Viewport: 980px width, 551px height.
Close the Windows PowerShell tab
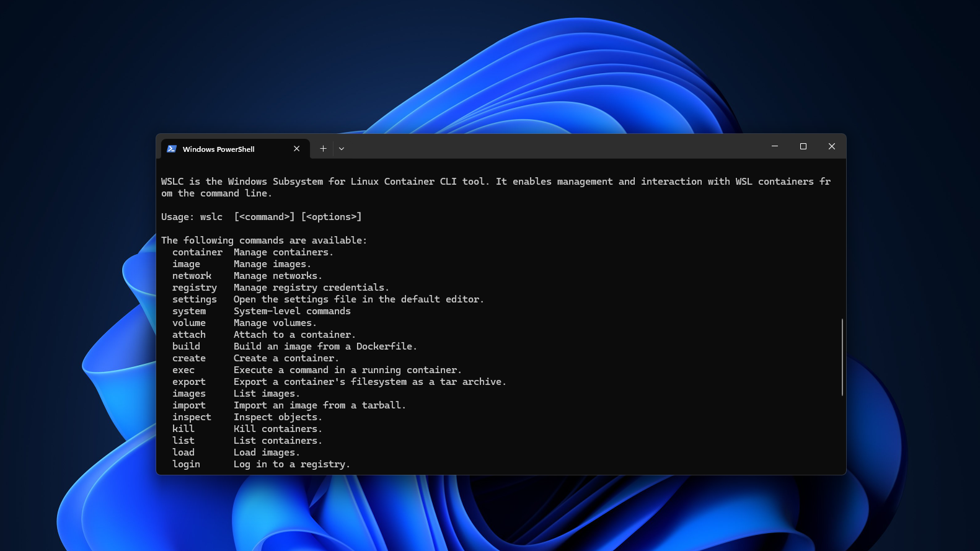point(296,149)
